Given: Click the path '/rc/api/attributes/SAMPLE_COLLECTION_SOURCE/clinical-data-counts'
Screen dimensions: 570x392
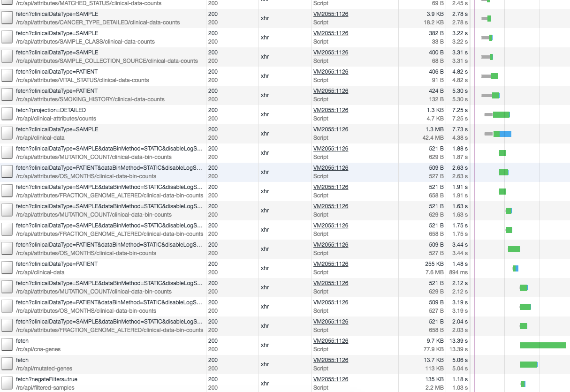Looking at the screenshot, I should pos(106,61).
